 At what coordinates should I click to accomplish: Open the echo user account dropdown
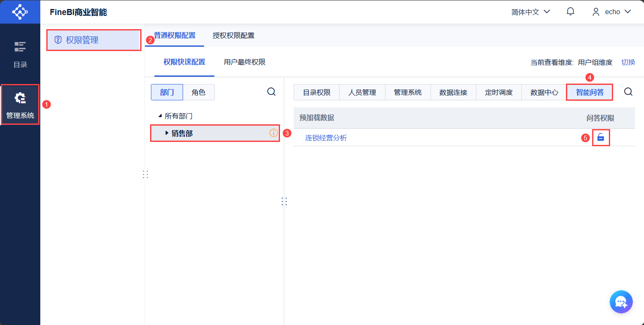click(612, 12)
